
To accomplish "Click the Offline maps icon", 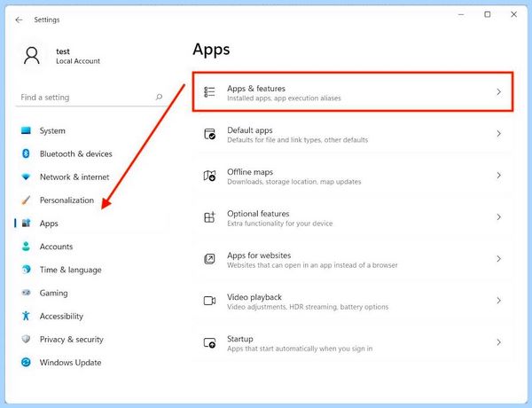I will (x=209, y=176).
